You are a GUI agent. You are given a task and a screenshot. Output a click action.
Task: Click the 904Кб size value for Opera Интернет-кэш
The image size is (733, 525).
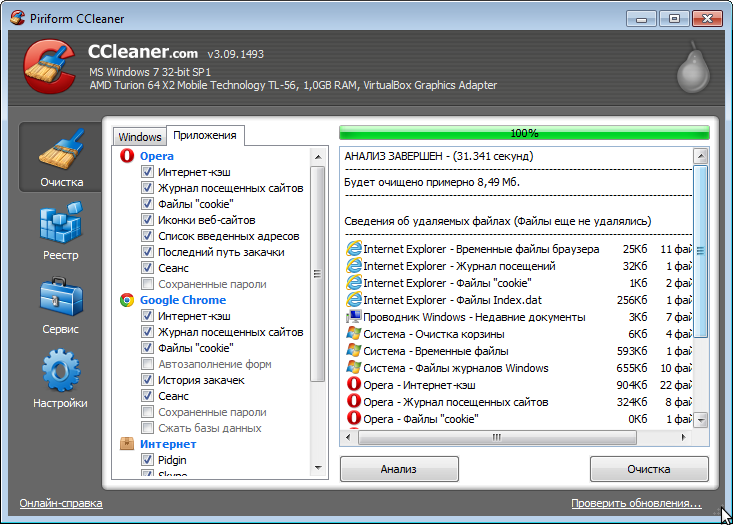click(x=632, y=385)
